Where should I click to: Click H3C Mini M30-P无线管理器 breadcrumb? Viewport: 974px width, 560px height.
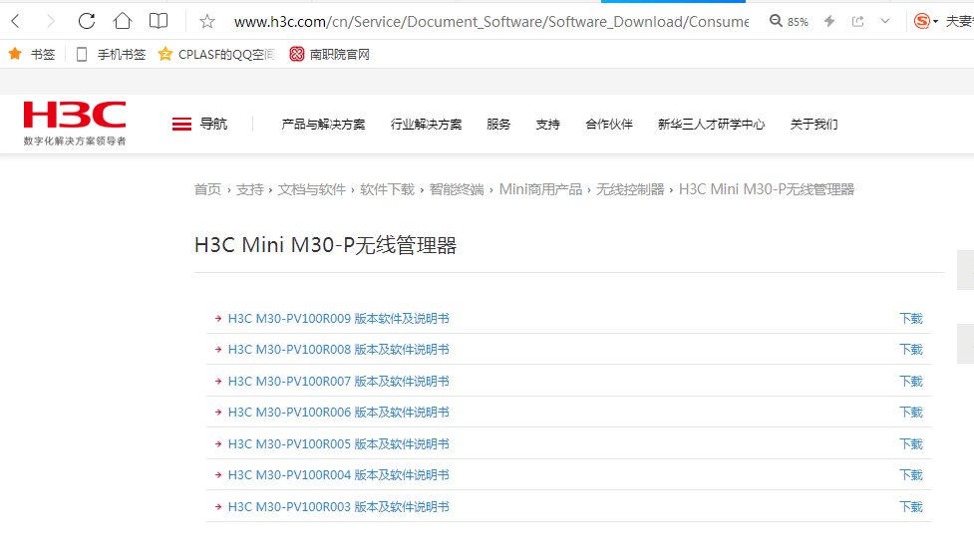click(767, 189)
